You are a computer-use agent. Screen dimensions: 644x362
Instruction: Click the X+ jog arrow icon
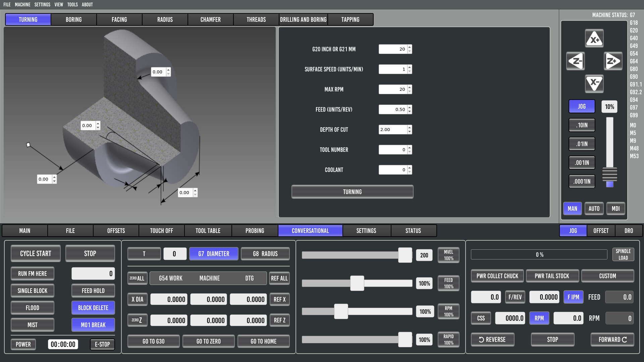tap(594, 39)
